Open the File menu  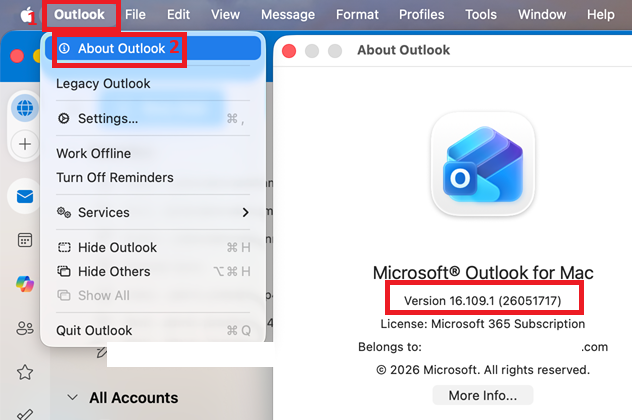coord(135,15)
